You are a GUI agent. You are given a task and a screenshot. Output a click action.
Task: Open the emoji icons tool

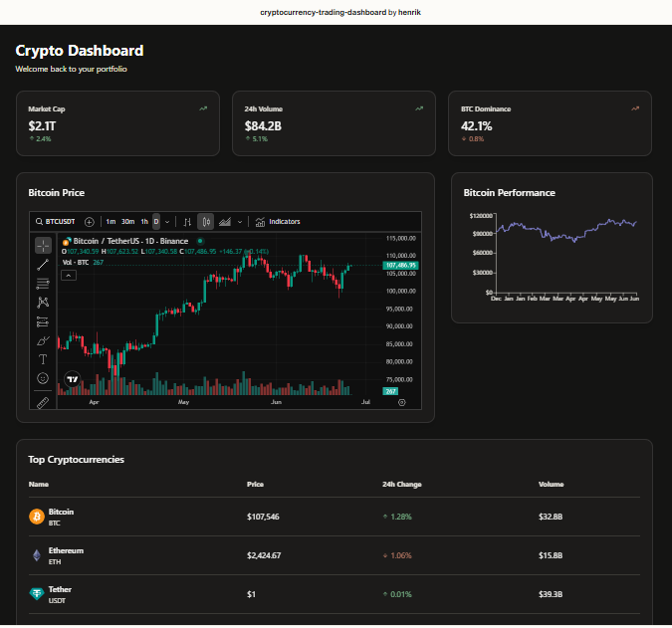pyautogui.click(x=43, y=378)
